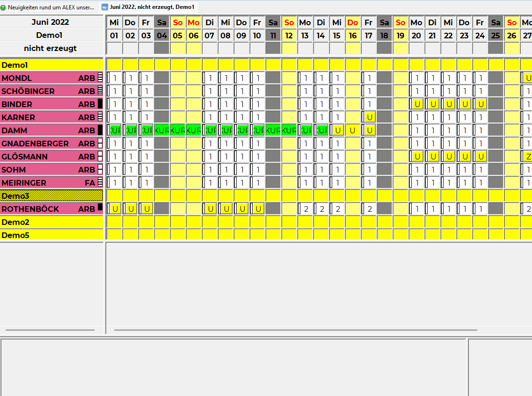This screenshot has width=532, height=396.
Task: Click the nicht erzeugt status header
Action: [x=51, y=48]
